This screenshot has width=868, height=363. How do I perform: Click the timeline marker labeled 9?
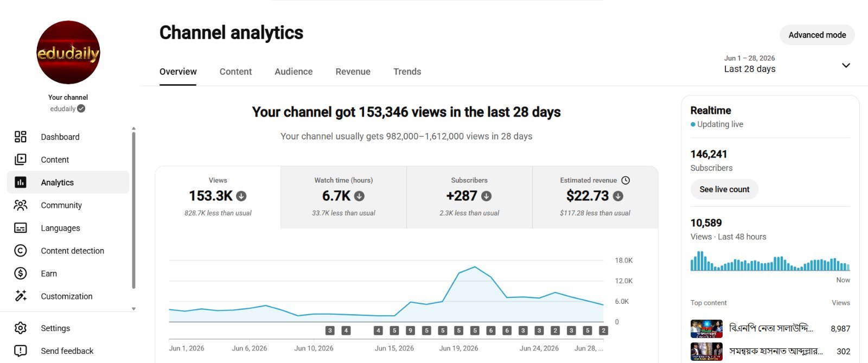pyautogui.click(x=411, y=330)
